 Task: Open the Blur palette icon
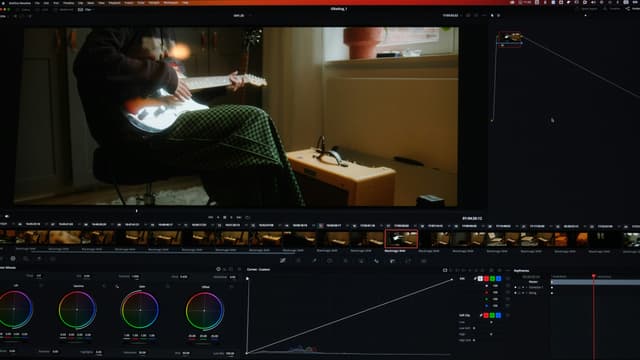click(x=377, y=260)
